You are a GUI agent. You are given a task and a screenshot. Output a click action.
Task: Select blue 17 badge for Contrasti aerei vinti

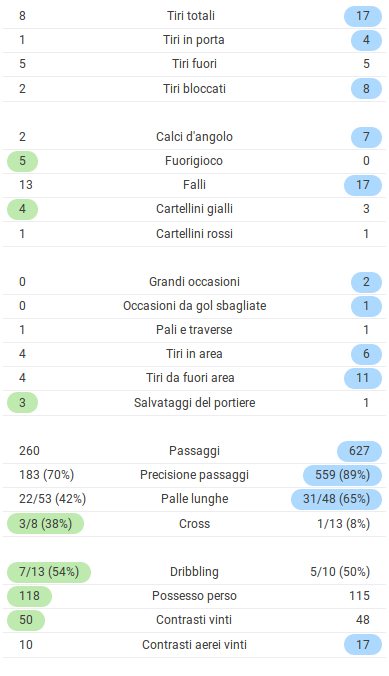pyautogui.click(x=363, y=645)
